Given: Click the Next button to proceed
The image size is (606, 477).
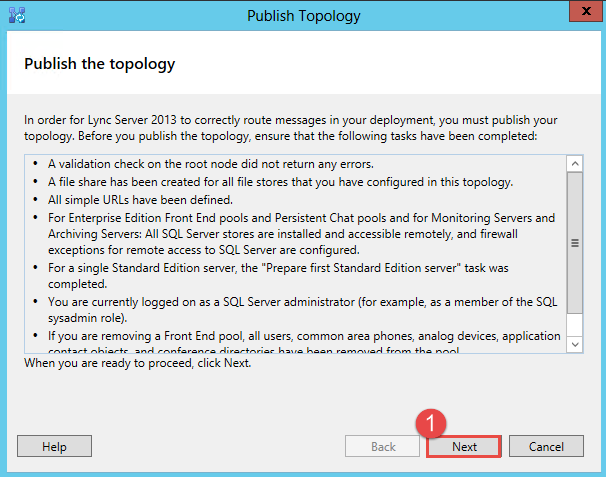Looking at the screenshot, I should (464, 446).
